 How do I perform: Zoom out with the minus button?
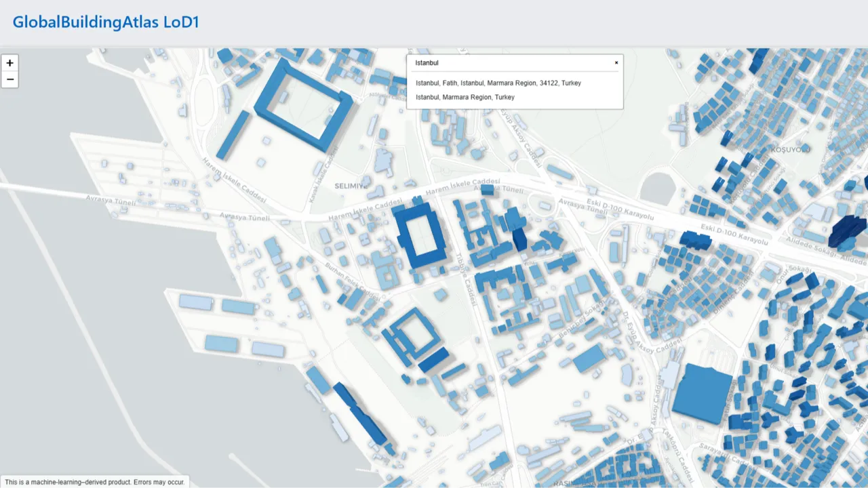tap(9, 79)
